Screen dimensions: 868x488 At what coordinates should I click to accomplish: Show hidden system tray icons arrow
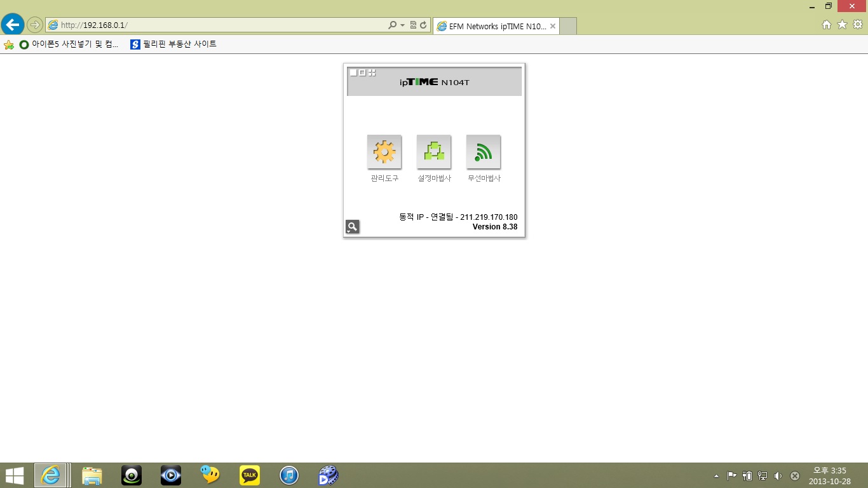[717, 476]
